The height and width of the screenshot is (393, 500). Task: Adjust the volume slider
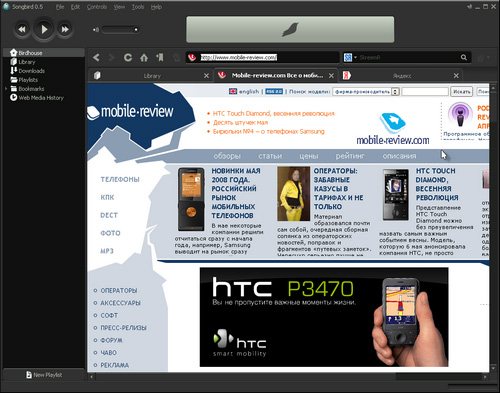[x=120, y=30]
